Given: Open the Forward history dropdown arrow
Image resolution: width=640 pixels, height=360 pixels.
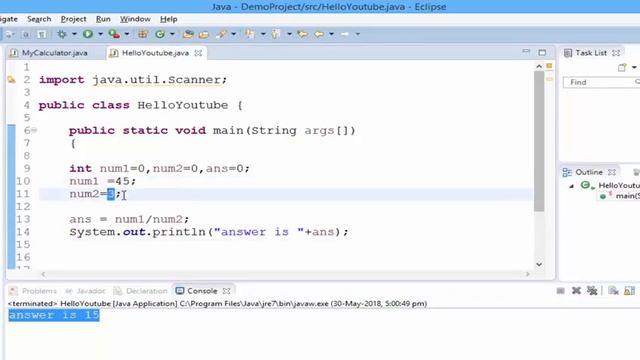Looking at the screenshot, I should (x=358, y=34).
